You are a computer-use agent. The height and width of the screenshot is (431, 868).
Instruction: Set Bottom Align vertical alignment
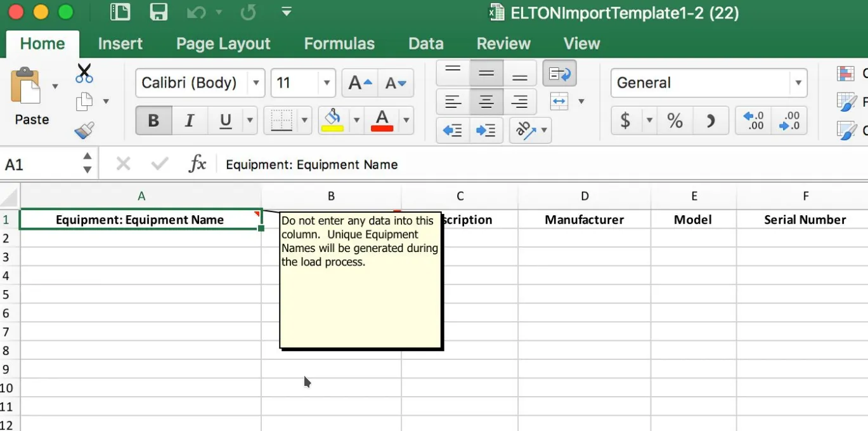coord(520,74)
